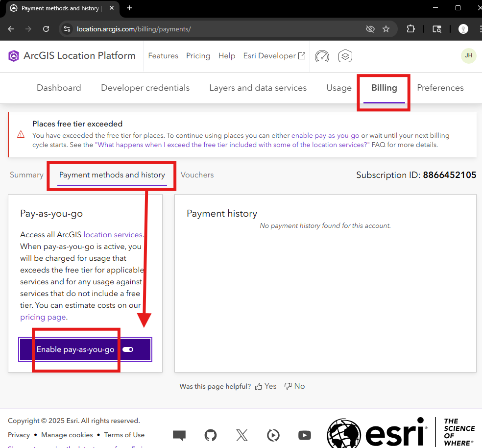482x448 pixels.
Task: Open the Esri community chat bubble icon
Action: tap(179, 435)
